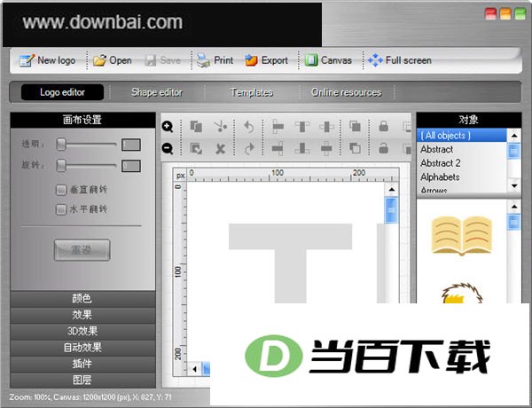The height and width of the screenshot is (408, 532).
Task: Click the 透明 value input field
Action: (x=131, y=145)
